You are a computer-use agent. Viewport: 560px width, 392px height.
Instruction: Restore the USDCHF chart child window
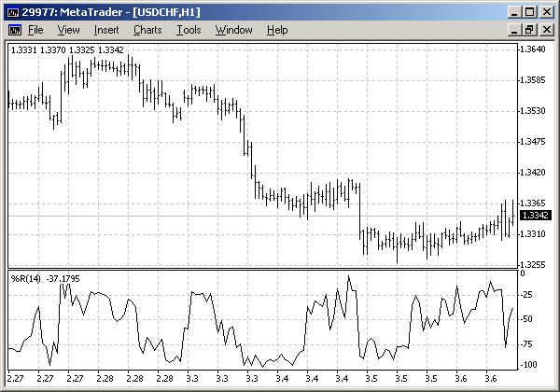pyautogui.click(x=529, y=30)
